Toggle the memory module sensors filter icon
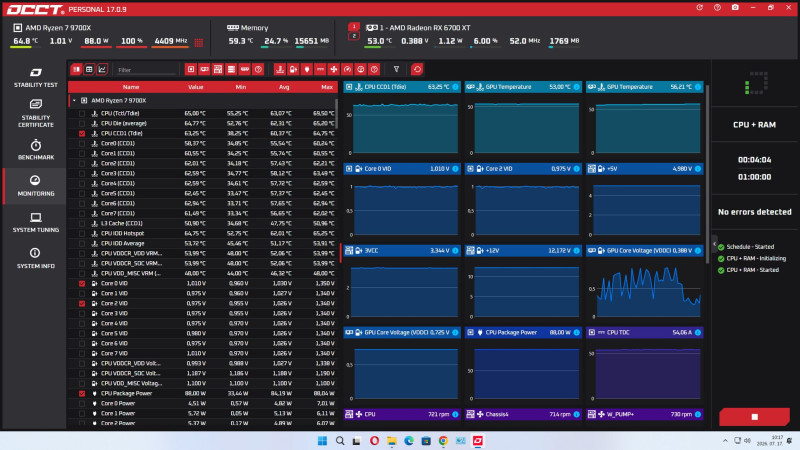Image resolution: width=800 pixels, height=450 pixels. (245, 69)
